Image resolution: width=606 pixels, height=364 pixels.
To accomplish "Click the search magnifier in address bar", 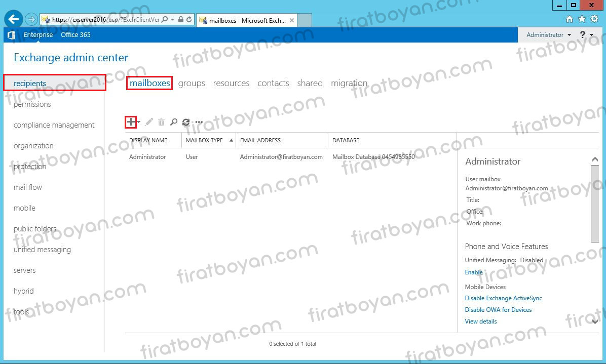I will 165,19.
